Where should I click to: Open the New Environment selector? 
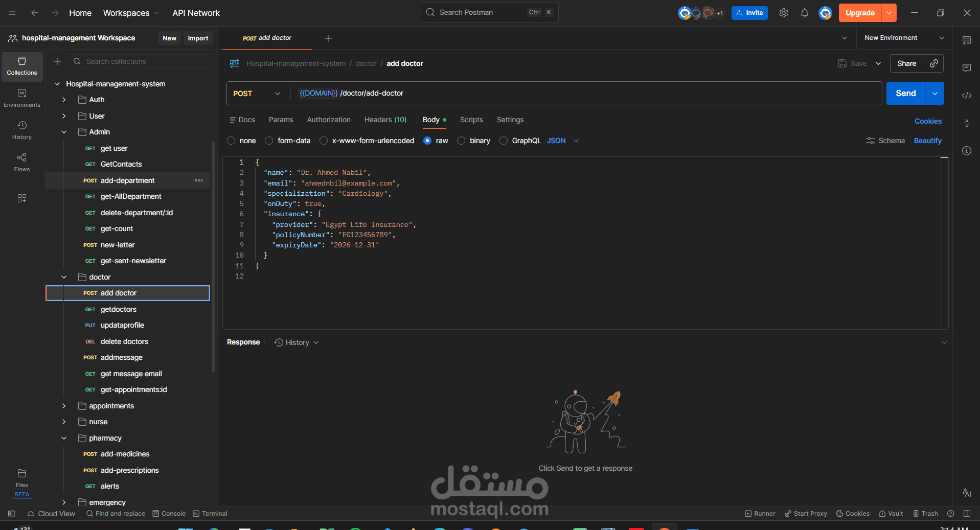[x=904, y=38]
